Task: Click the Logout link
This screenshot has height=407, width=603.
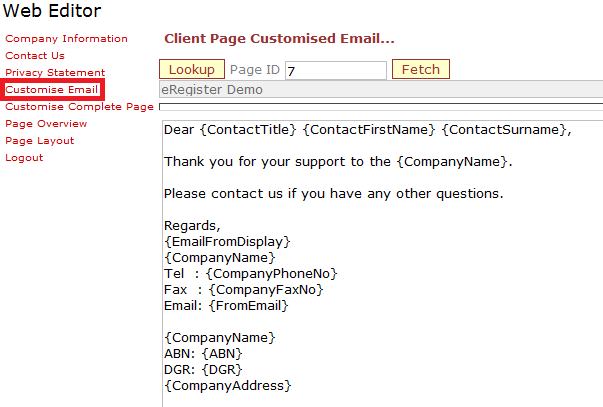Action: tap(24, 158)
